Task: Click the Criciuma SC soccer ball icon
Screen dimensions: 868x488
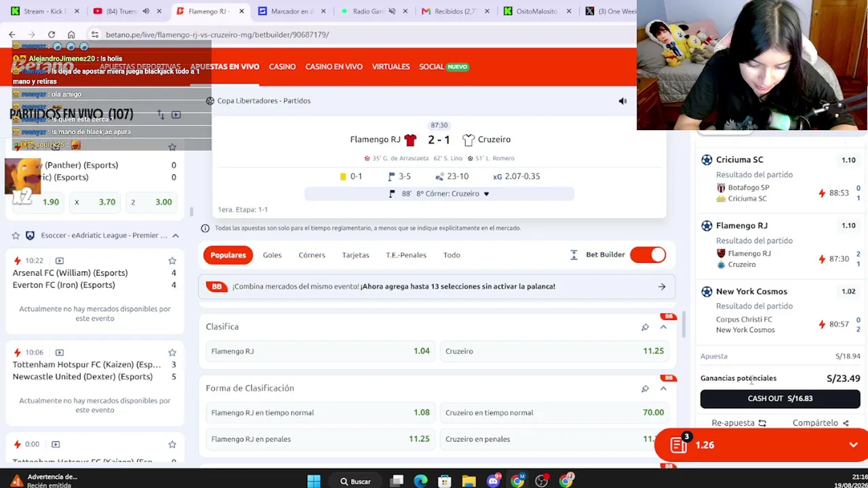Action: [x=707, y=160]
